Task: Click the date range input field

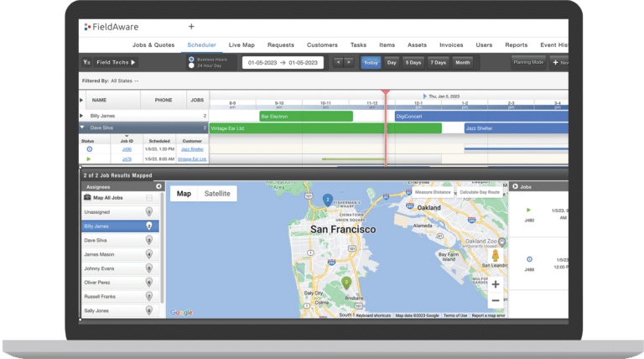Action: tap(282, 62)
